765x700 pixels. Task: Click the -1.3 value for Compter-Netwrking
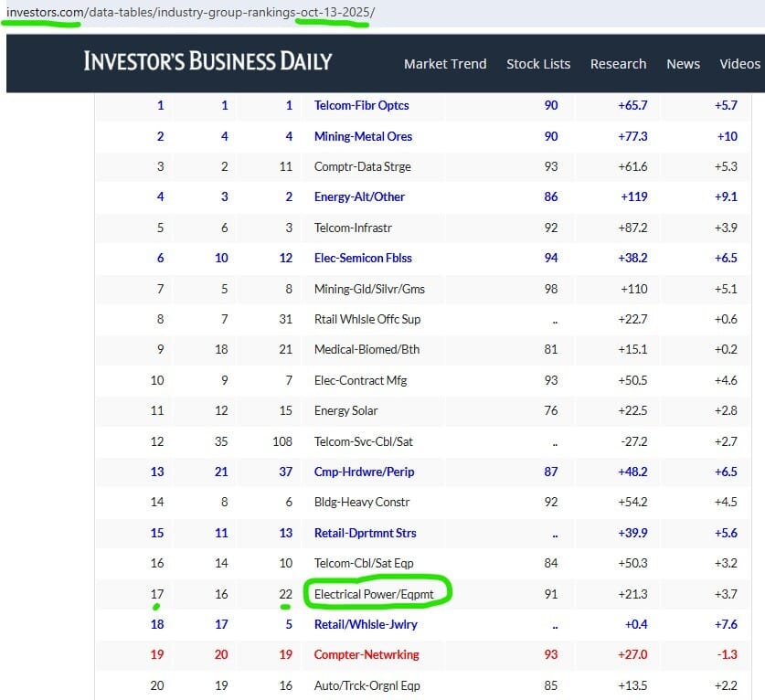727,654
